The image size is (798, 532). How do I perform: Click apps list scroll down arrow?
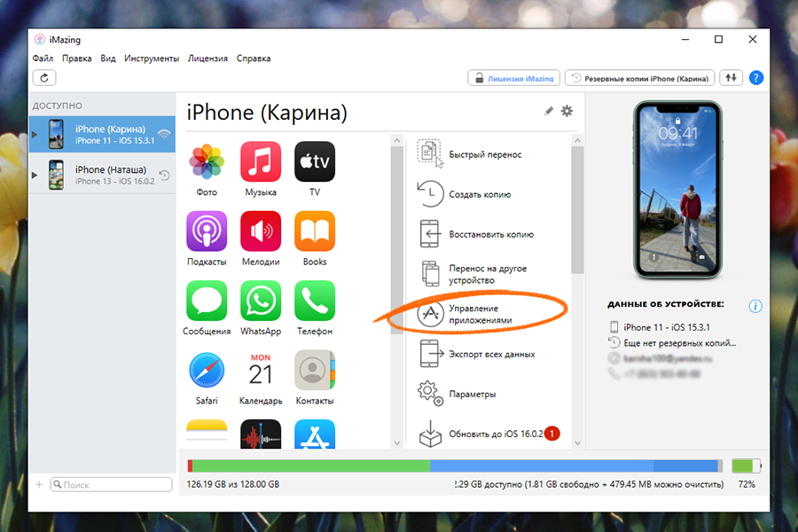(x=397, y=443)
